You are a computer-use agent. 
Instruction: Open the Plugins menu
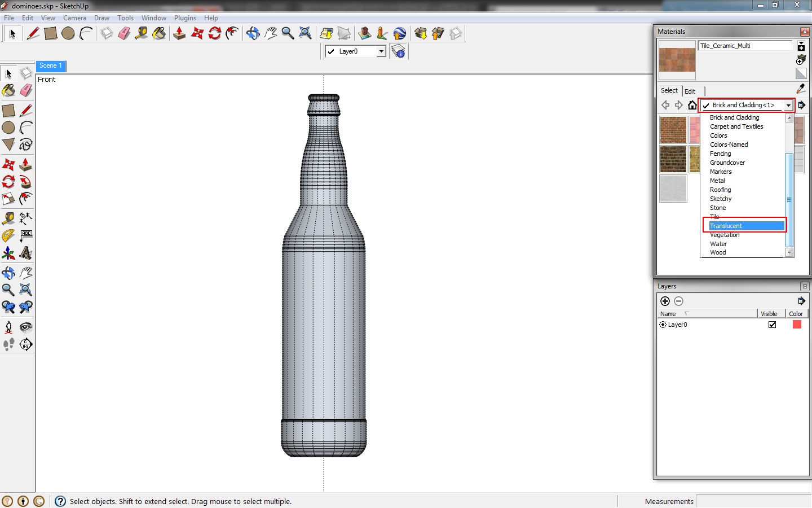click(185, 17)
